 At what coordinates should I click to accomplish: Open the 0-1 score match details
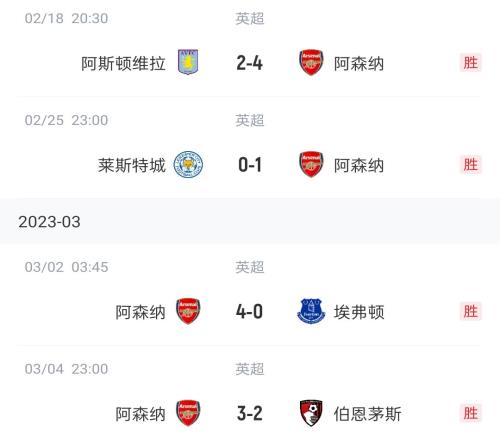click(x=250, y=165)
